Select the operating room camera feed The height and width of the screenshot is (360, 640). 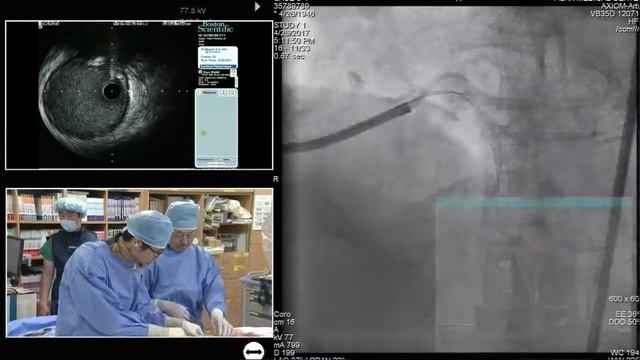tap(139, 262)
